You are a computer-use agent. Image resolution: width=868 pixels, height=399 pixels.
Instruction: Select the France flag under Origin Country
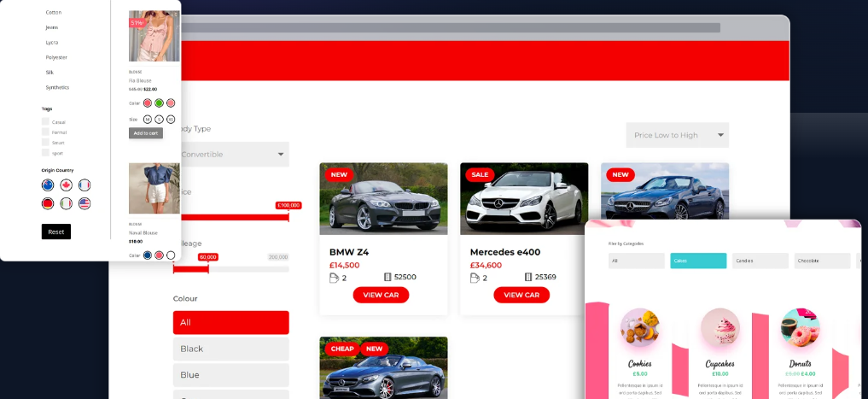click(x=84, y=185)
